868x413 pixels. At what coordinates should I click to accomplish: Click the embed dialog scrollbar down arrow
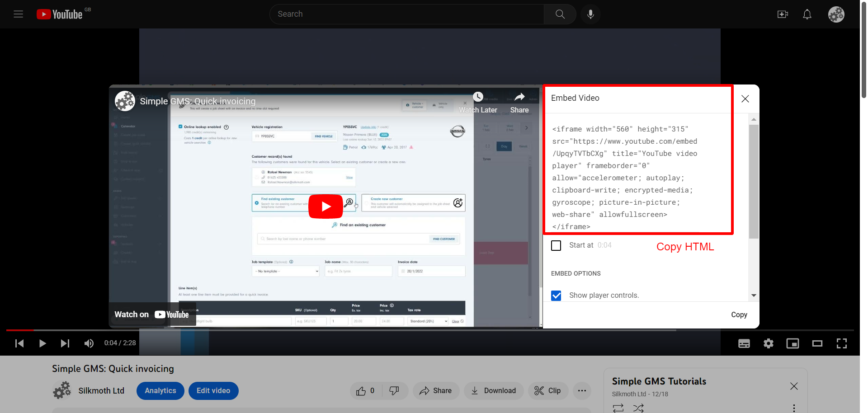754,296
